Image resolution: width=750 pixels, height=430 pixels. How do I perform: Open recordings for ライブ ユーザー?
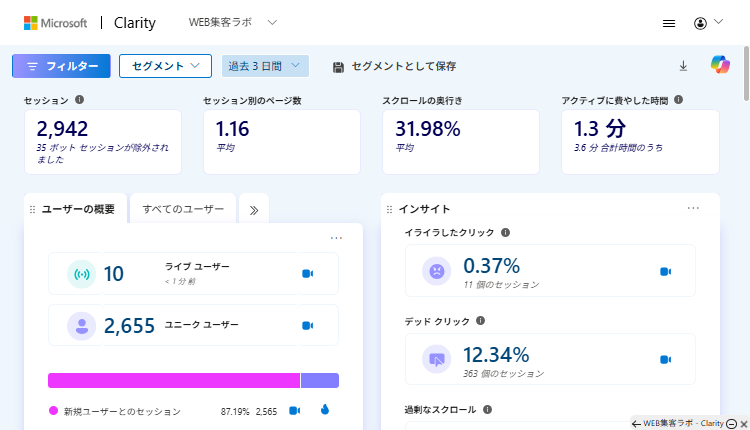[x=308, y=273]
